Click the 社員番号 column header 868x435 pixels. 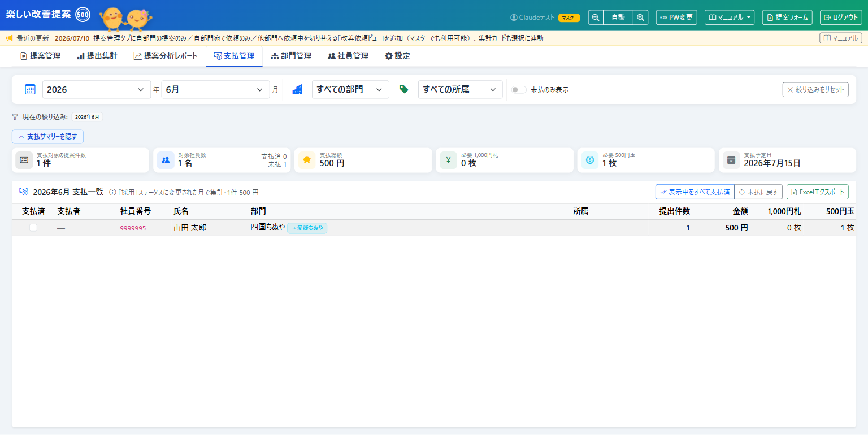tap(136, 211)
